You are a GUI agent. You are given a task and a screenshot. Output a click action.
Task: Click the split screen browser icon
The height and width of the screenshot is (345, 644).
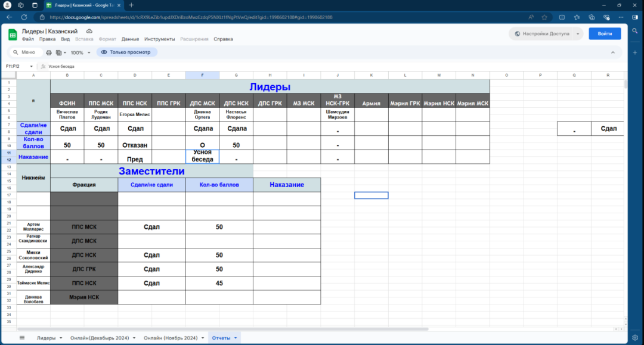(x=562, y=17)
